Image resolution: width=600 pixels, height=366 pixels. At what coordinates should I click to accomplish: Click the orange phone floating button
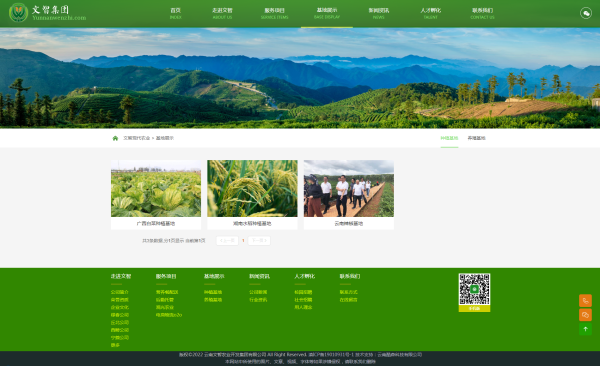585,301
